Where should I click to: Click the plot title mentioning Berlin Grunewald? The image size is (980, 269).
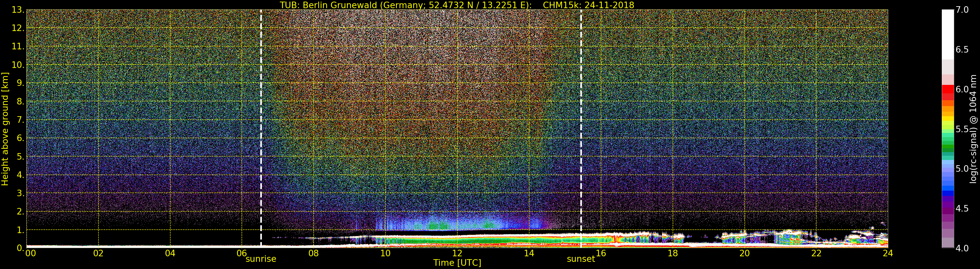tap(457, 5)
